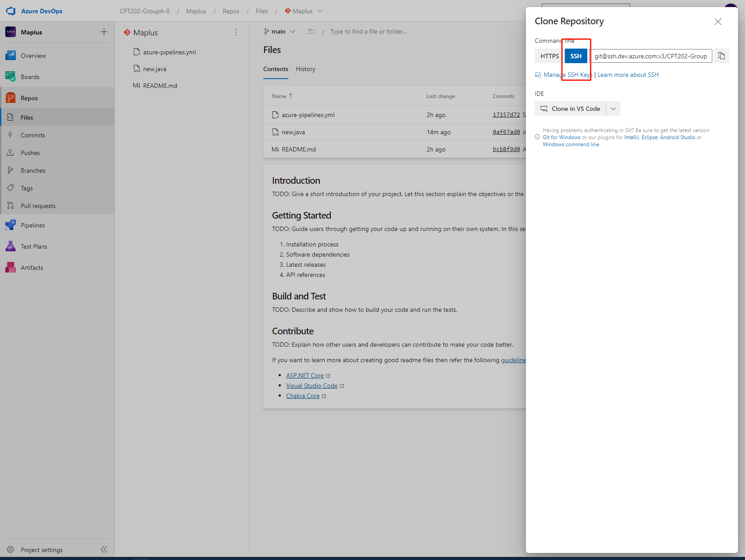Image resolution: width=745 pixels, height=560 pixels.
Task: Open Boards from the sidebar
Action: pos(30,77)
